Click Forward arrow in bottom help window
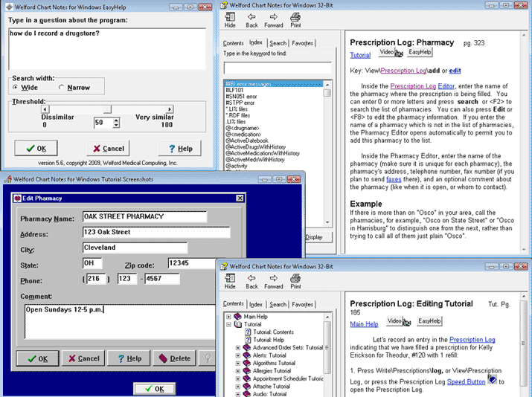This screenshot has width=532, height=397. coord(274,278)
